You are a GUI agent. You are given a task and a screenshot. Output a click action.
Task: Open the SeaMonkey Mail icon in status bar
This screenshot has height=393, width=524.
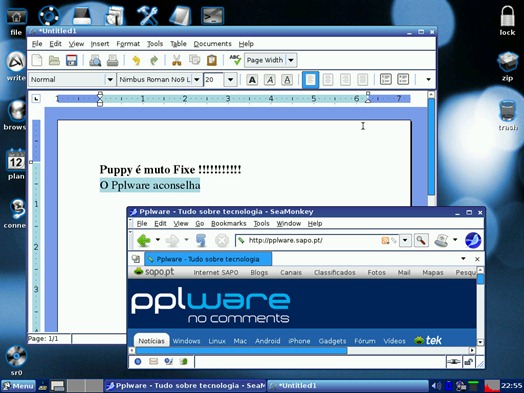[x=153, y=361]
